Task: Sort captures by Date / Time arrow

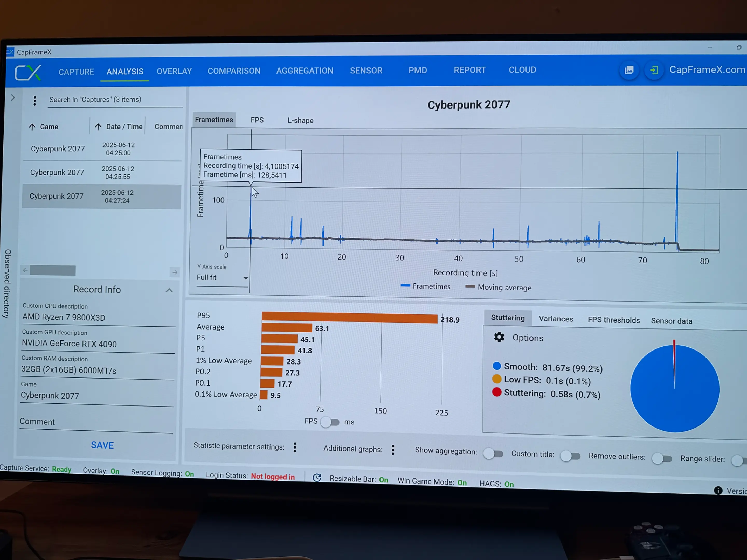Action: 98,127
